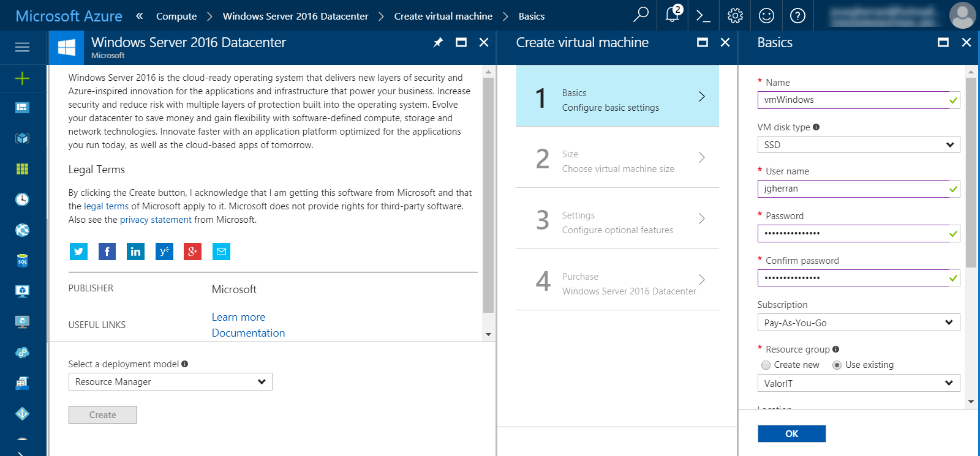The image size is (980, 456).
Task: Open step 4 Purchase step
Action: [617, 280]
